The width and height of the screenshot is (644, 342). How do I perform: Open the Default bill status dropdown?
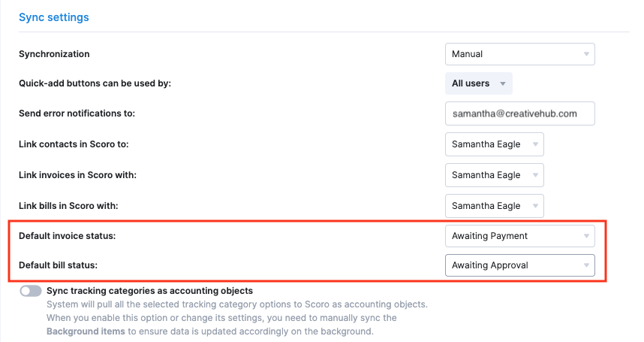point(519,265)
